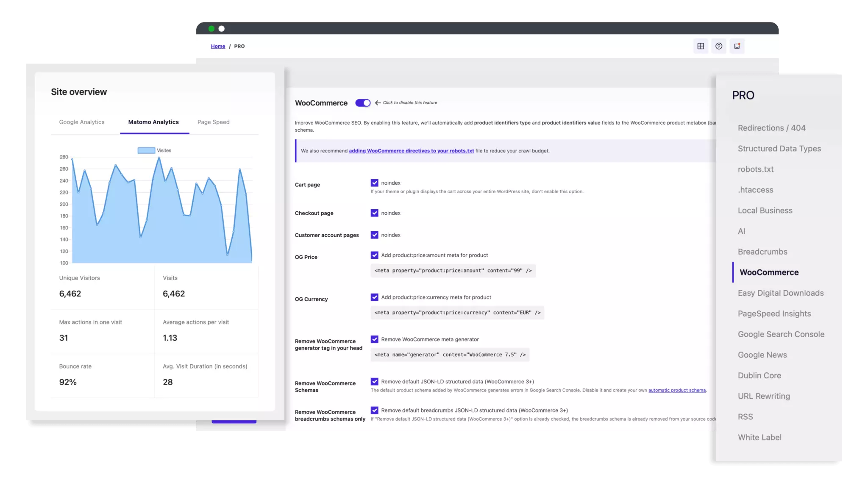Open Dublin Core in PRO menu
Image resolution: width=868 pixels, height=488 pixels.
point(759,376)
